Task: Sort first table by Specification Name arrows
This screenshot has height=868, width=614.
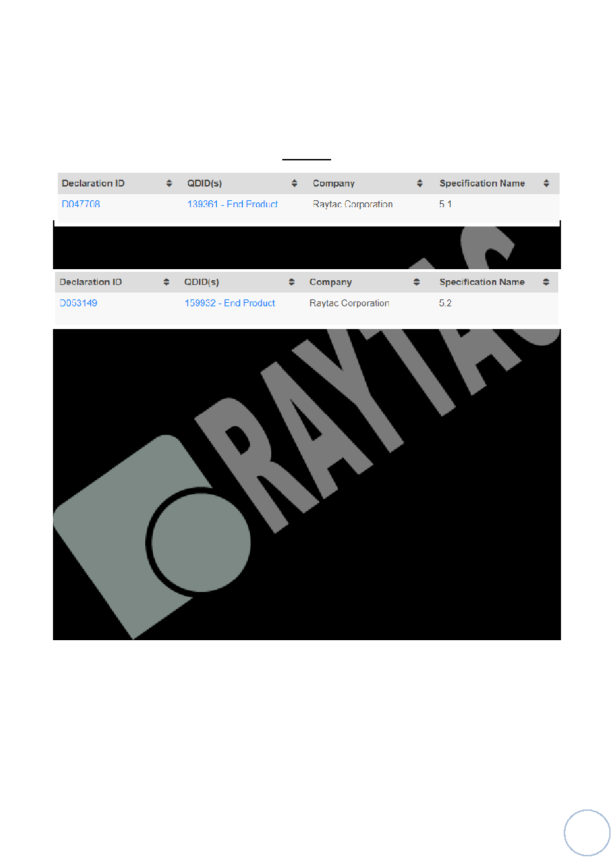Action: tap(546, 184)
